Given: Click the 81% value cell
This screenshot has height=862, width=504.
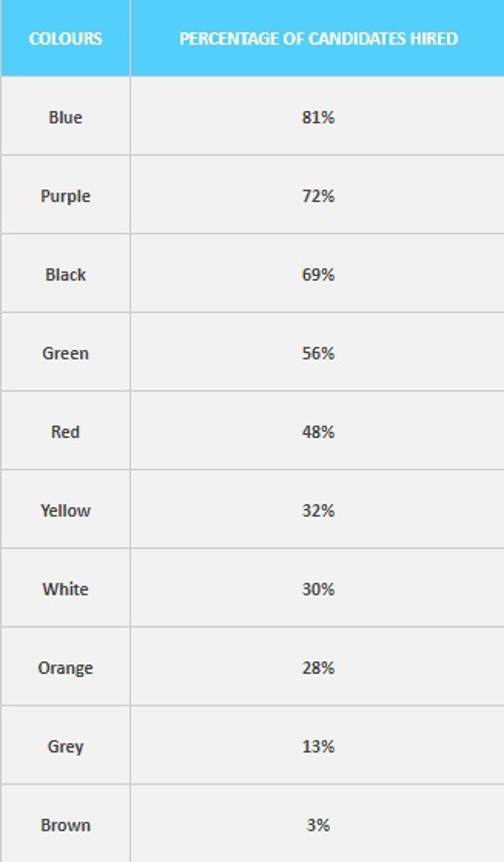Looking at the screenshot, I should (x=318, y=117).
